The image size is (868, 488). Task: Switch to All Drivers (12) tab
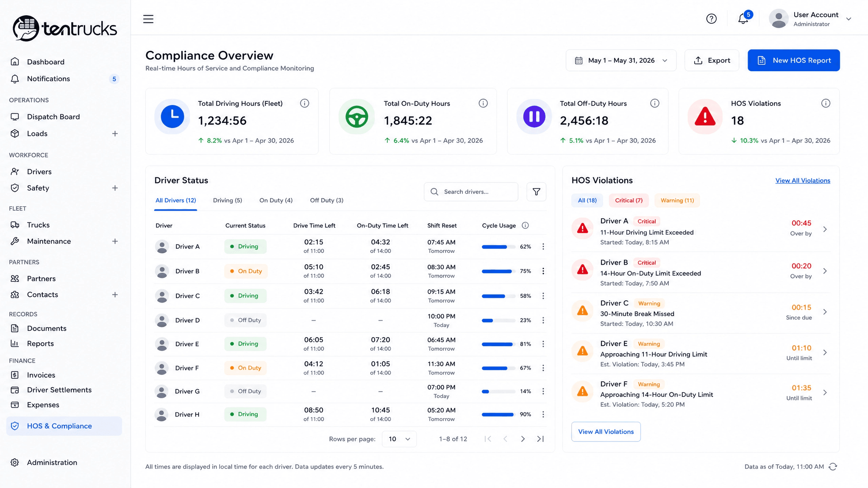tap(176, 200)
